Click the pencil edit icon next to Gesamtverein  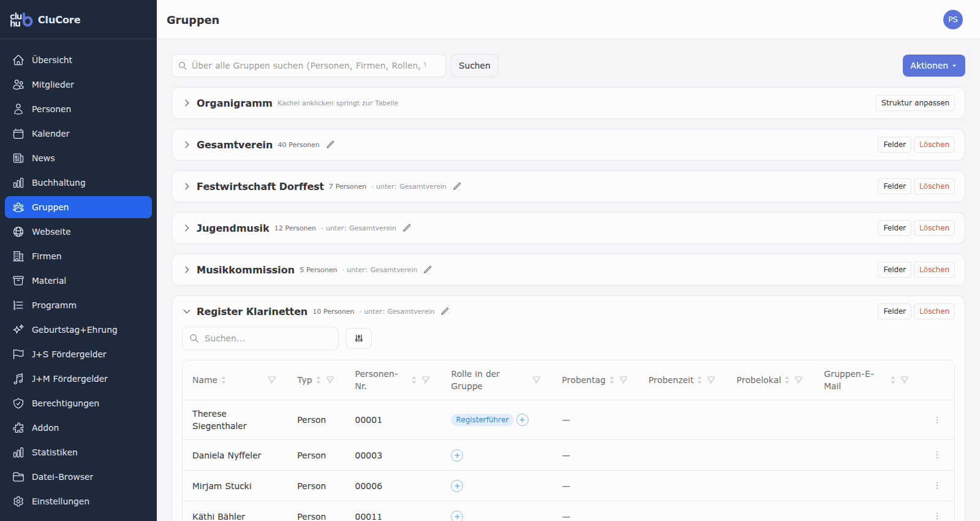pos(331,145)
